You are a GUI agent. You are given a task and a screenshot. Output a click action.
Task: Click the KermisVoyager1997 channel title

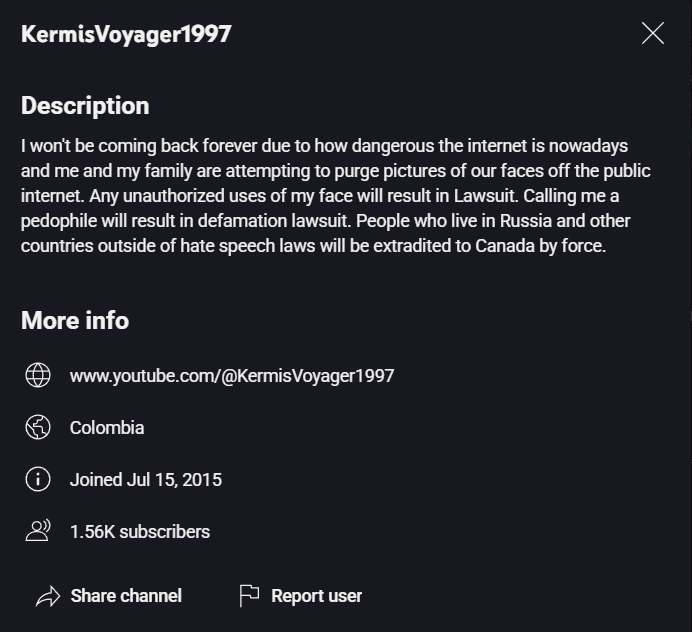coord(126,34)
